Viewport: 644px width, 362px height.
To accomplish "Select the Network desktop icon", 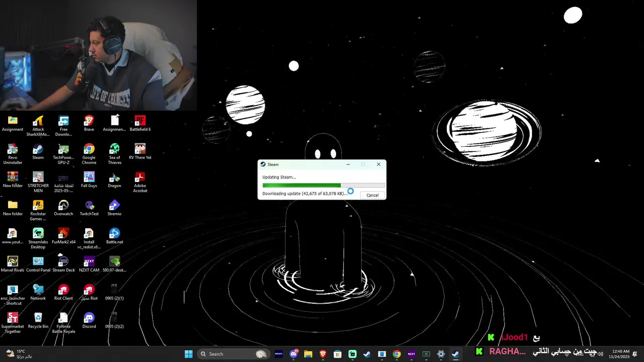I will 38,293.
